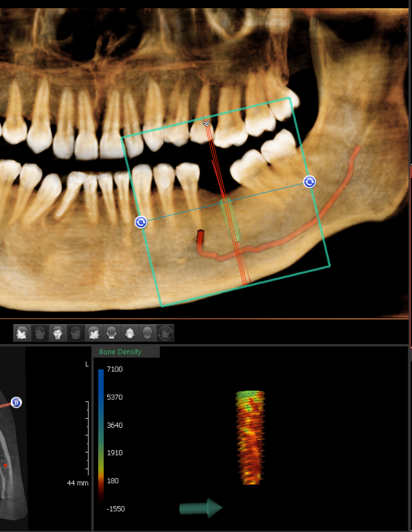Screen dimensions: 412x532
Task: Click the rotating head icon at toolbar end
Action: [x=165, y=333]
